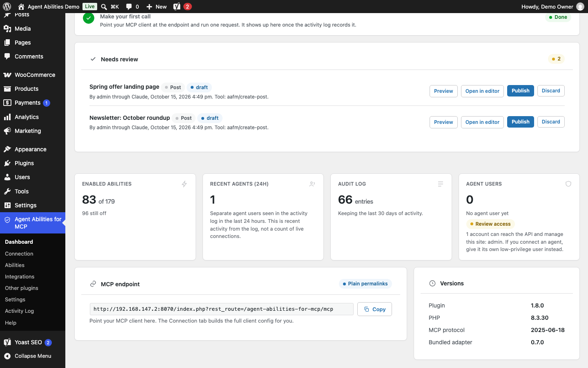Viewport: 588px width, 368px height.
Task: Go to Plugins in sidebar
Action: [33, 163]
